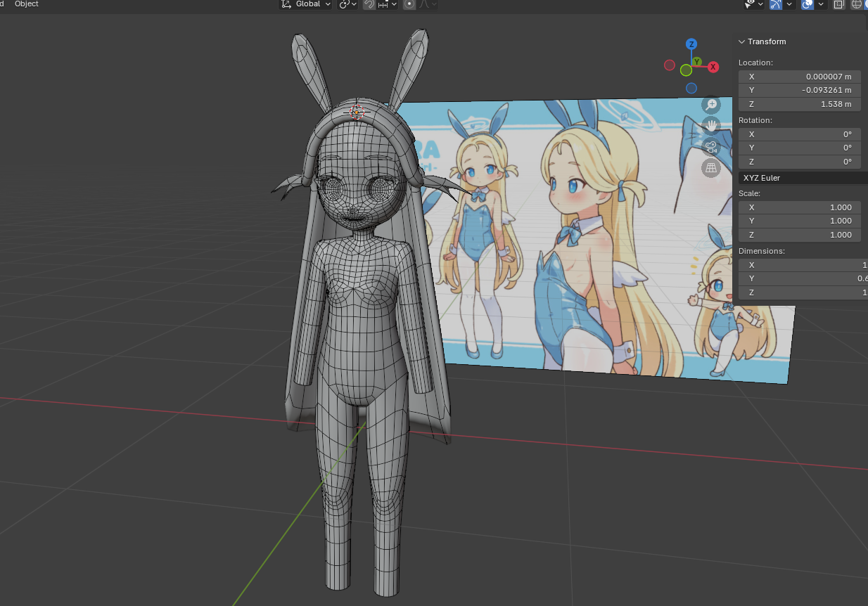Click the Dimensions X field
Viewport: 868px width, 606px height.
pos(803,265)
